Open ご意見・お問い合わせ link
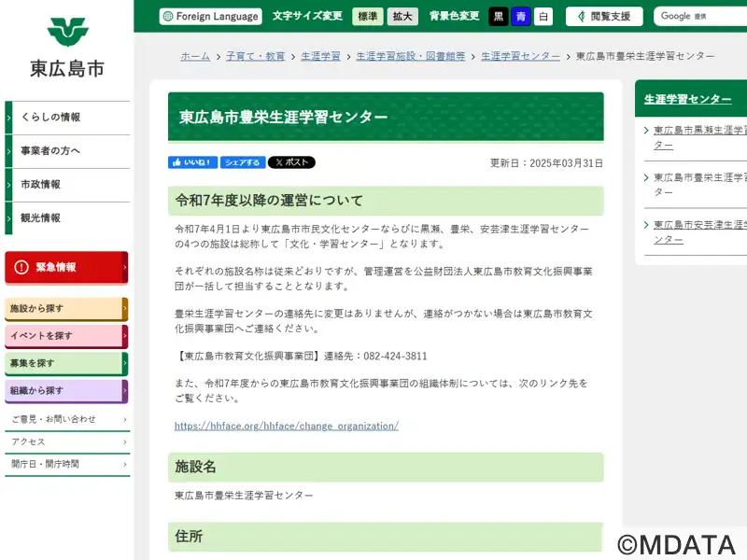The height and width of the screenshot is (560, 747). pos(67,419)
